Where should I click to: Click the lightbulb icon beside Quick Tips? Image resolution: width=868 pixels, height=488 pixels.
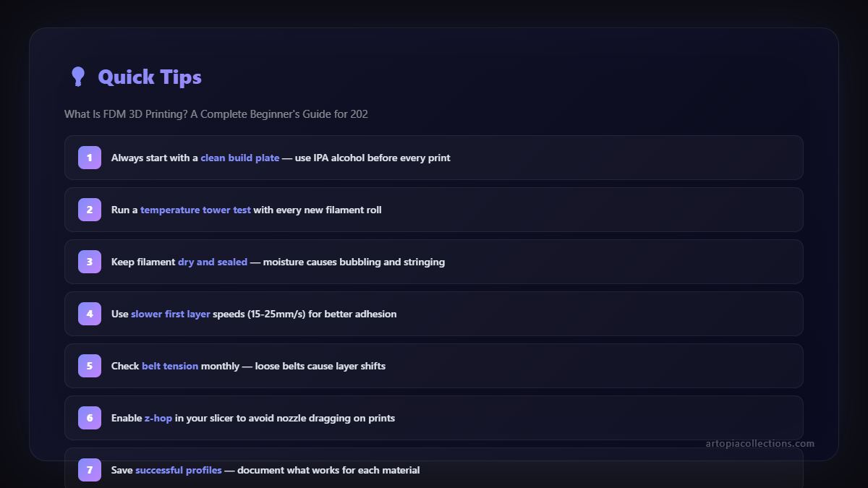77,77
